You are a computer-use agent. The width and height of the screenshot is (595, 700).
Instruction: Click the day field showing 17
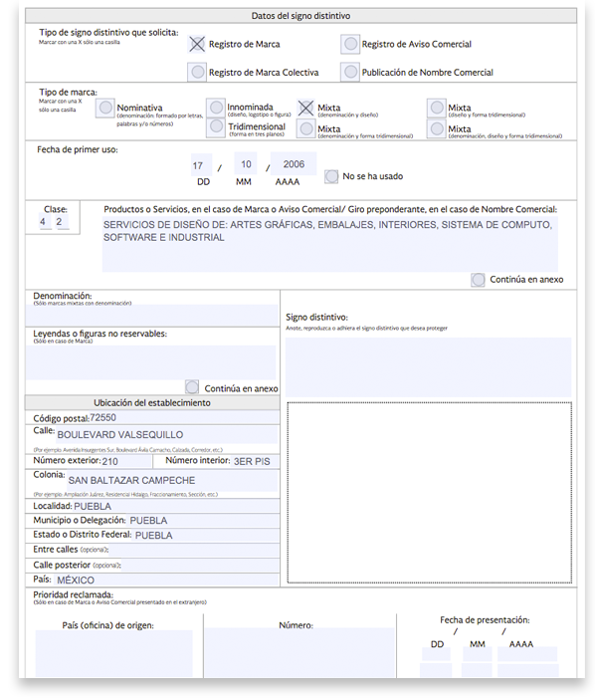[201, 164]
